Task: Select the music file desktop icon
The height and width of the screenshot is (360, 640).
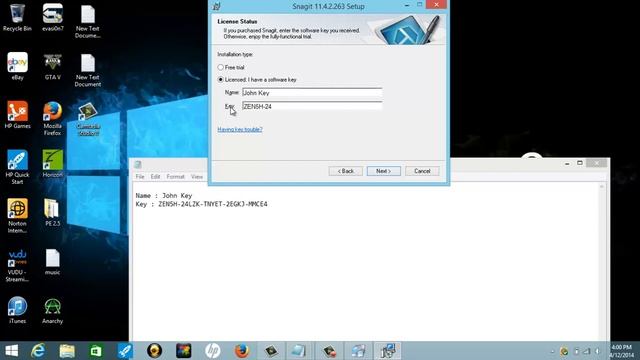Action: point(53,261)
